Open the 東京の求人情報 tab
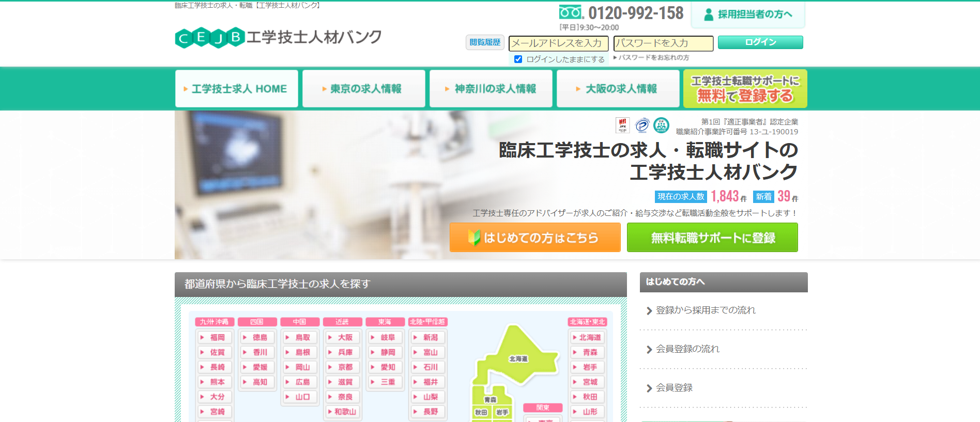Viewport: 980px width, 422px height. click(x=364, y=89)
